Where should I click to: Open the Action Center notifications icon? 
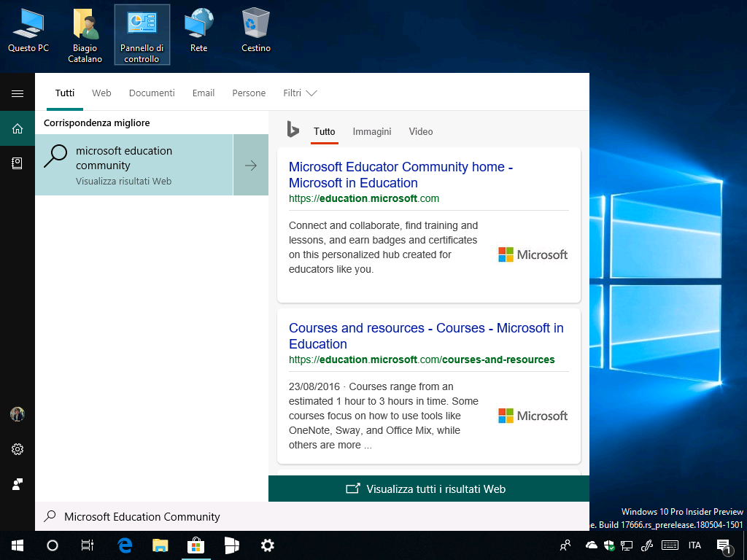click(724, 546)
